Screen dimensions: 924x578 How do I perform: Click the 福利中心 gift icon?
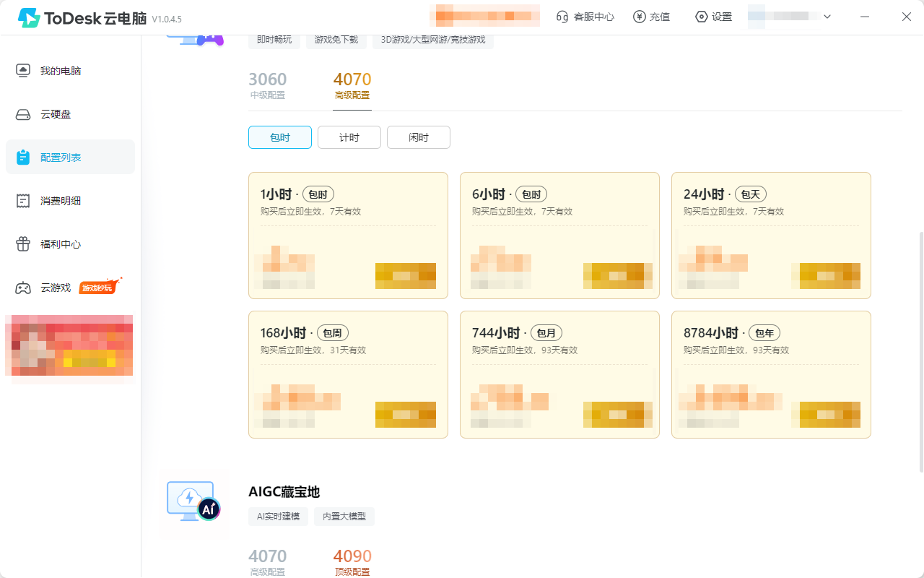pyautogui.click(x=23, y=244)
